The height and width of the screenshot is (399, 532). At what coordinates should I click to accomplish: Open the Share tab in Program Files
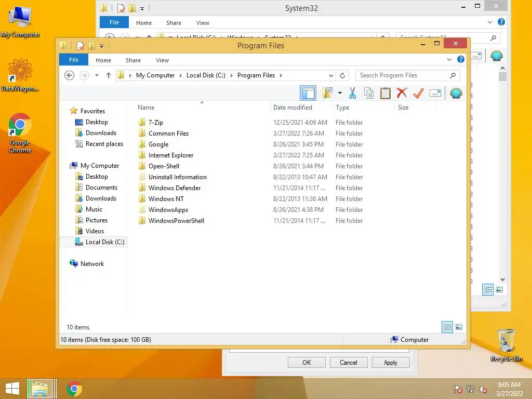pyautogui.click(x=133, y=60)
